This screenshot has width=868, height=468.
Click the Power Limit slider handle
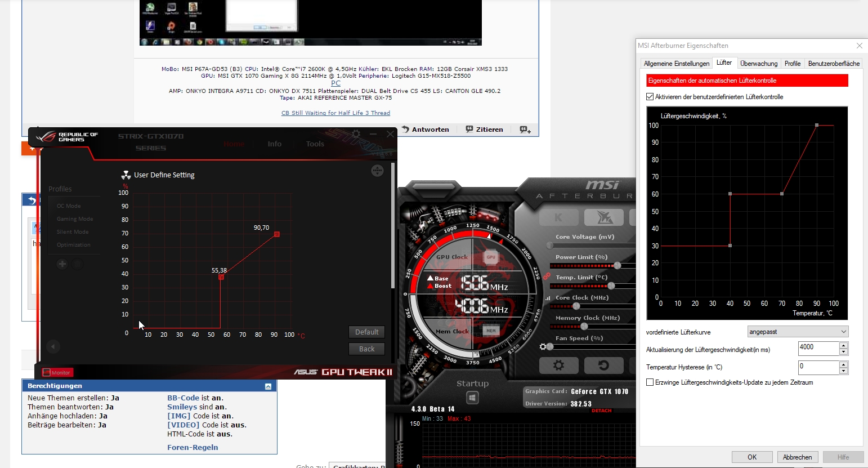coord(618,265)
